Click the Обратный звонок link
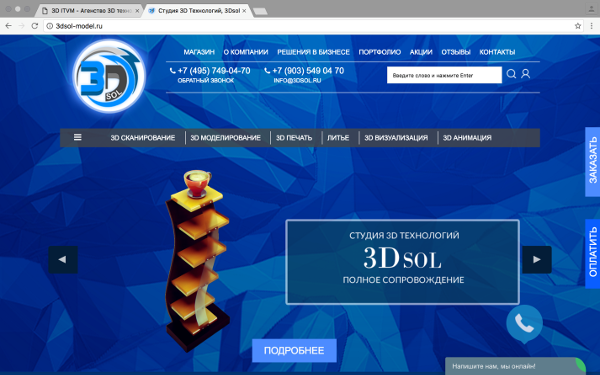Screen dimensions: 600x375 [206, 80]
